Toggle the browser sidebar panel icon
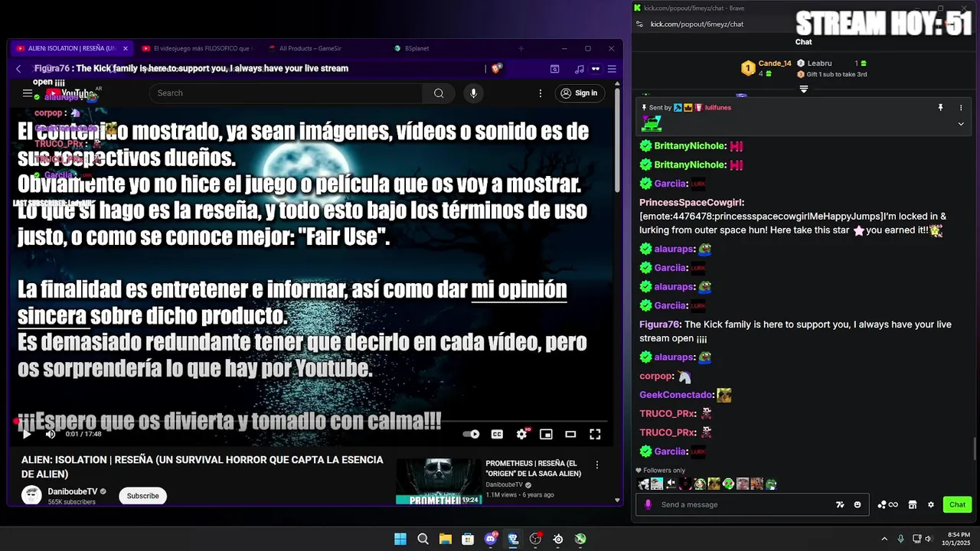The image size is (980, 551). [x=555, y=69]
